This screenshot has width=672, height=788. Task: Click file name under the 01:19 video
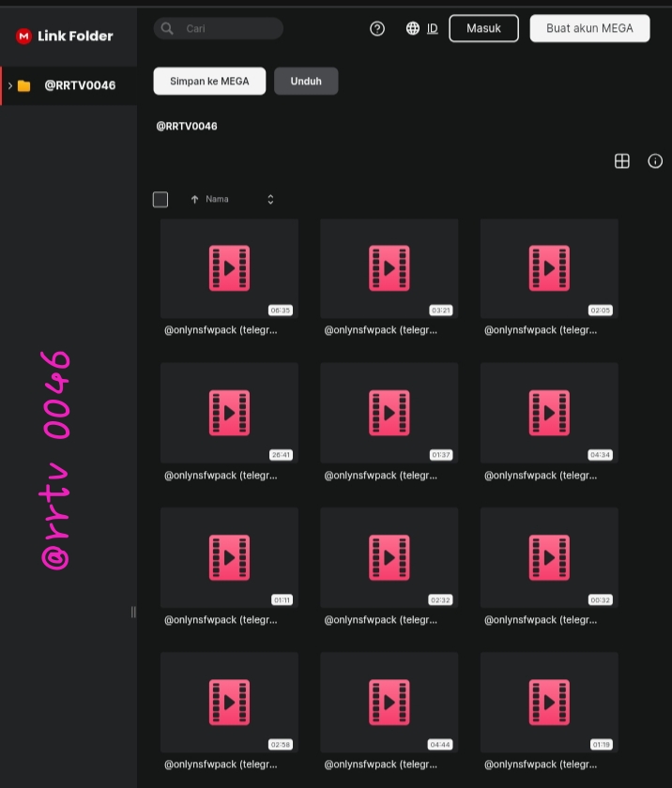coord(541,765)
